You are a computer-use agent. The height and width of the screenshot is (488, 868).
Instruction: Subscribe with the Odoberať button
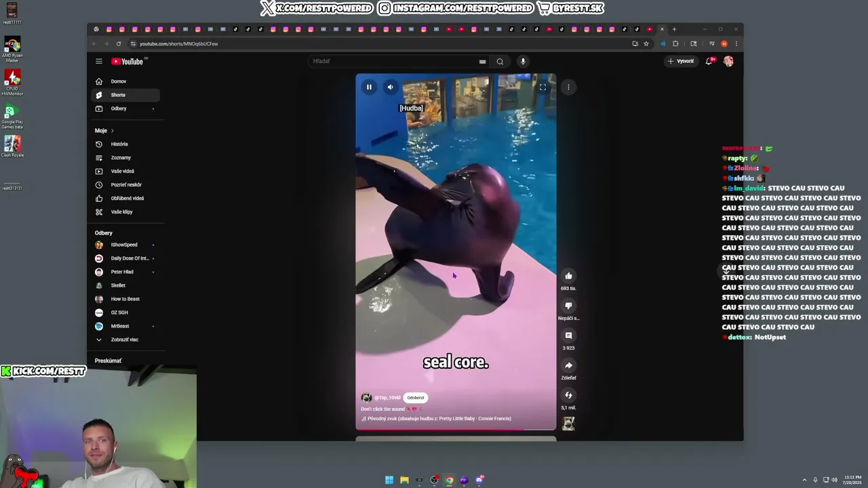click(x=416, y=398)
